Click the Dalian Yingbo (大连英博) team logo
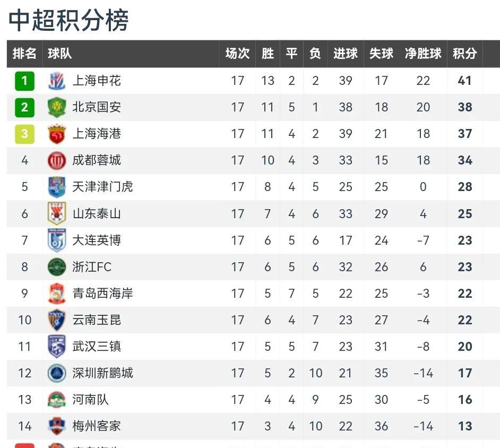Image resolution: width=500 pixels, height=448 pixels. pos(57,240)
